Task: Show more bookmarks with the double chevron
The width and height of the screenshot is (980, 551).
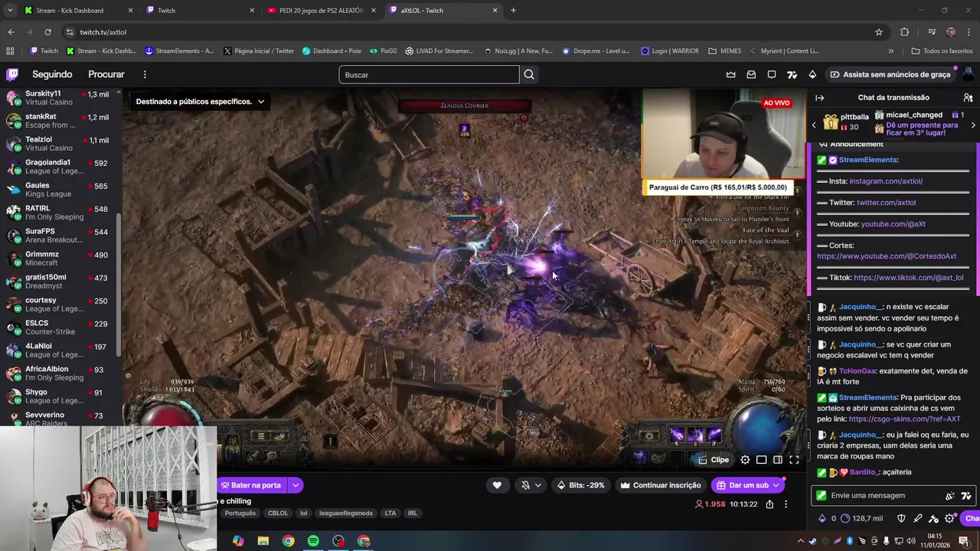Action: pyautogui.click(x=890, y=51)
